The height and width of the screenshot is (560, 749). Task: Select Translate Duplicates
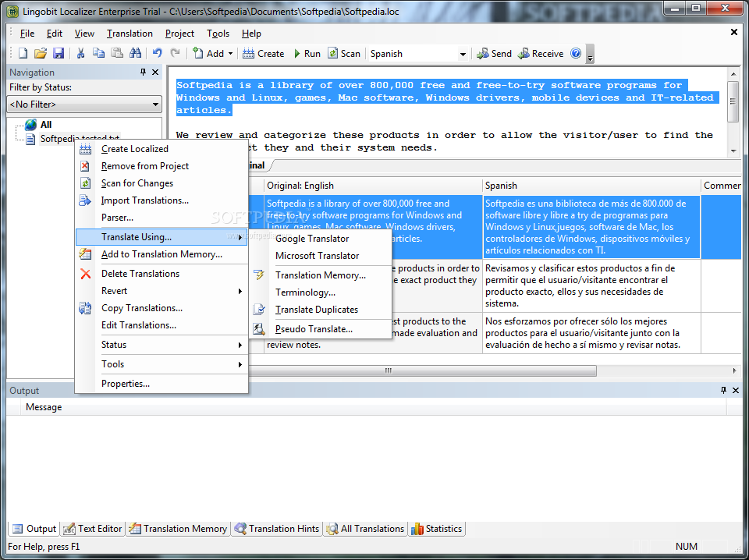click(320, 310)
